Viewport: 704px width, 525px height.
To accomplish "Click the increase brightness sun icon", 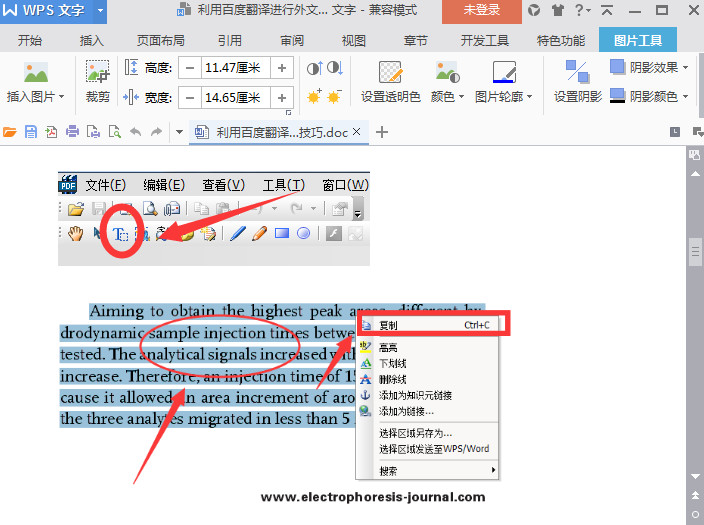I will pyautogui.click(x=314, y=96).
